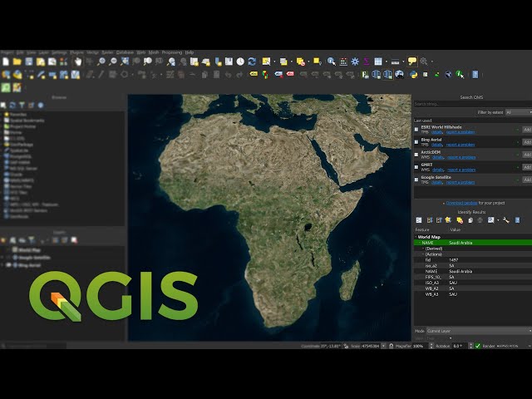Select the Zoom Out magnifier tool
This screenshot has width=532, height=399.
point(113,62)
